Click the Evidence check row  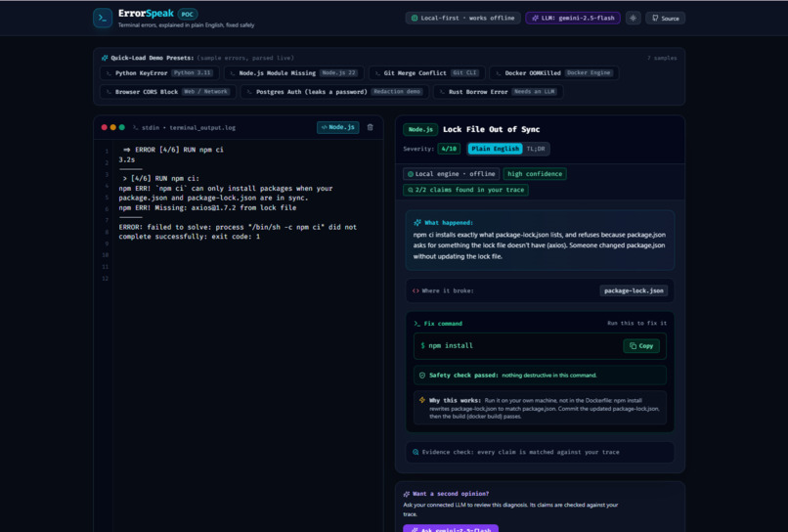(x=540, y=452)
